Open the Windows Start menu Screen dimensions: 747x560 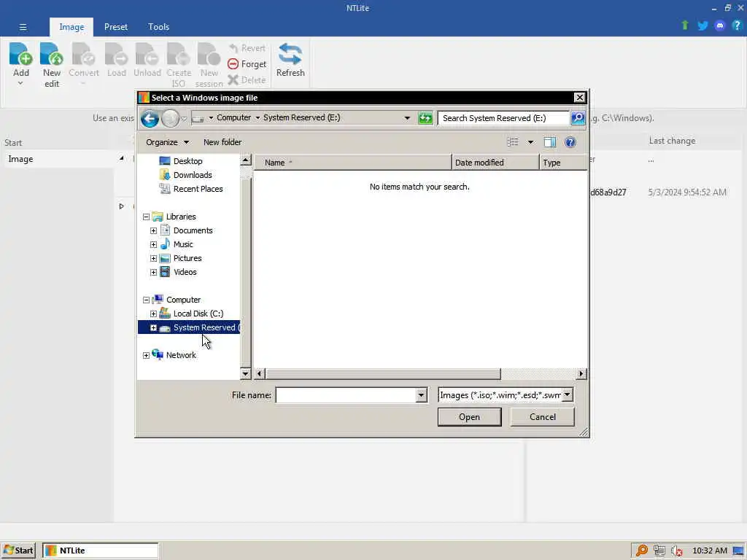coord(18,551)
